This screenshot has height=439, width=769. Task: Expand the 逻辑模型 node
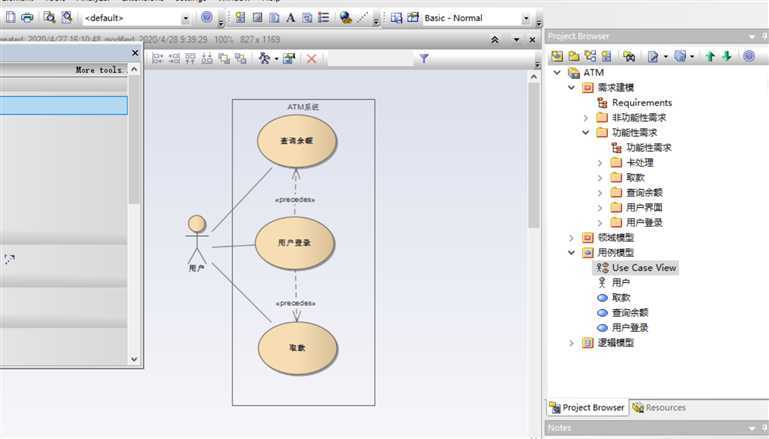click(x=571, y=343)
